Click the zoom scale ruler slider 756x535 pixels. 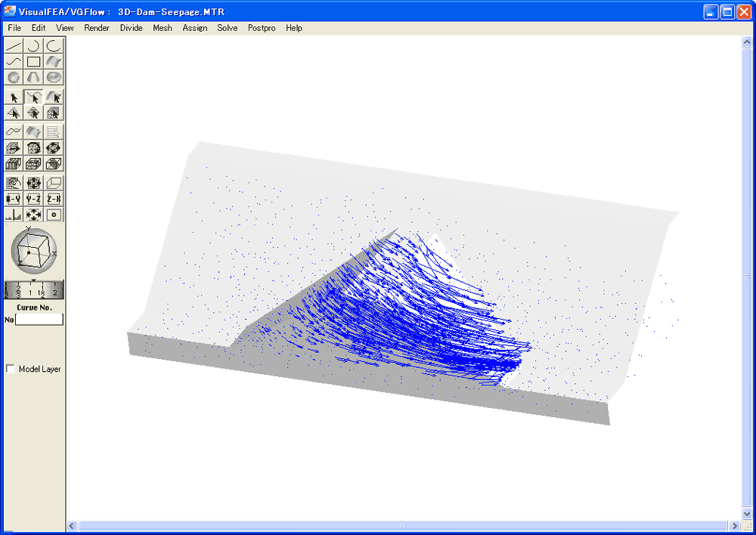(x=34, y=289)
